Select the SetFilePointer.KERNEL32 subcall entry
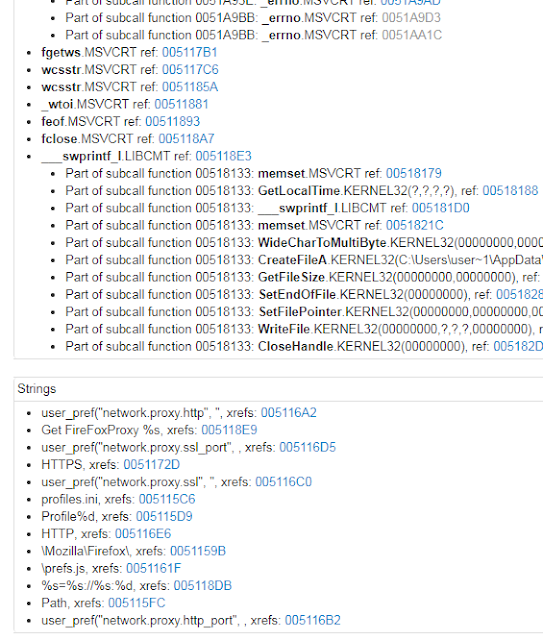Image resolution: width=543 pixels, height=640 pixels. tap(304, 312)
